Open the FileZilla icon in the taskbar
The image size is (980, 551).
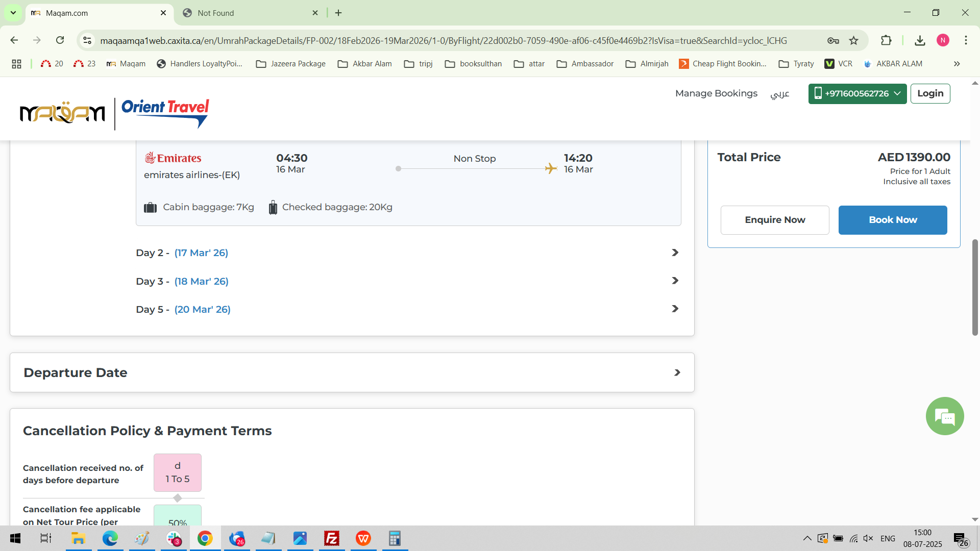tap(332, 538)
